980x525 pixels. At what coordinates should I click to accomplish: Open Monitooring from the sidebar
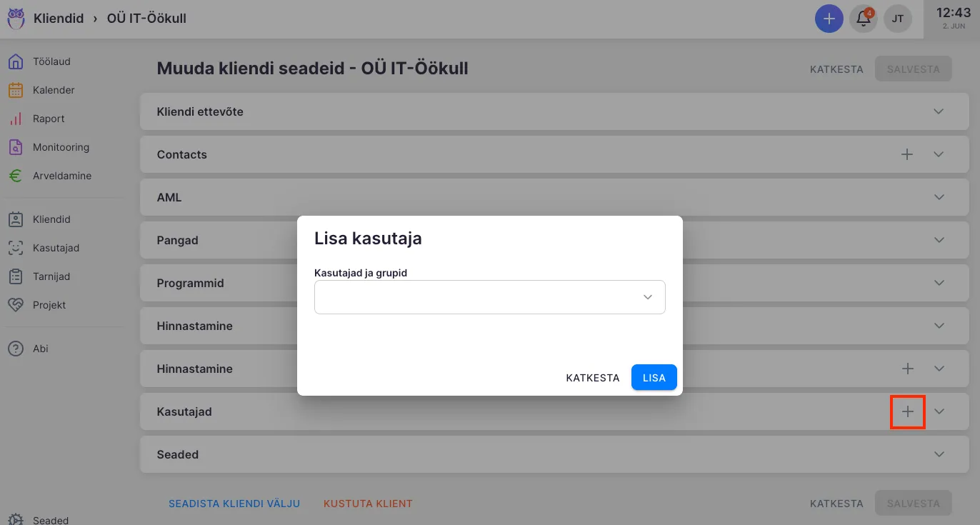pos(61,147)
